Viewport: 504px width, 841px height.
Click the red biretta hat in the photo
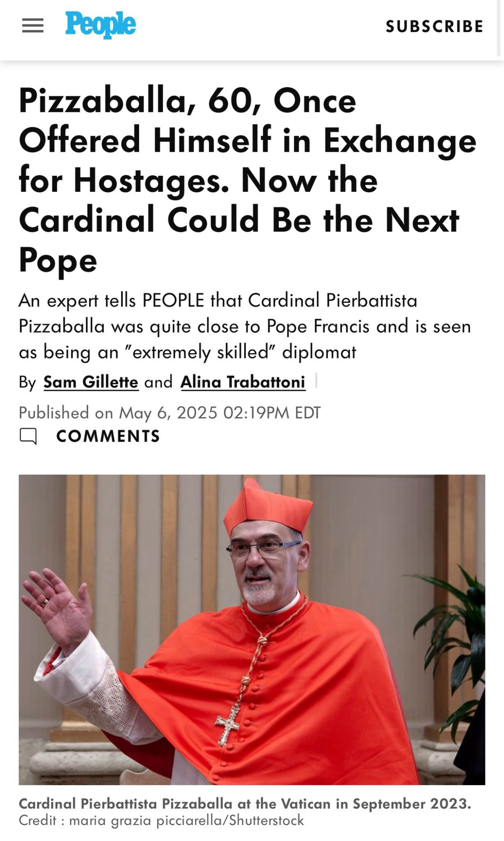point(268,508)
